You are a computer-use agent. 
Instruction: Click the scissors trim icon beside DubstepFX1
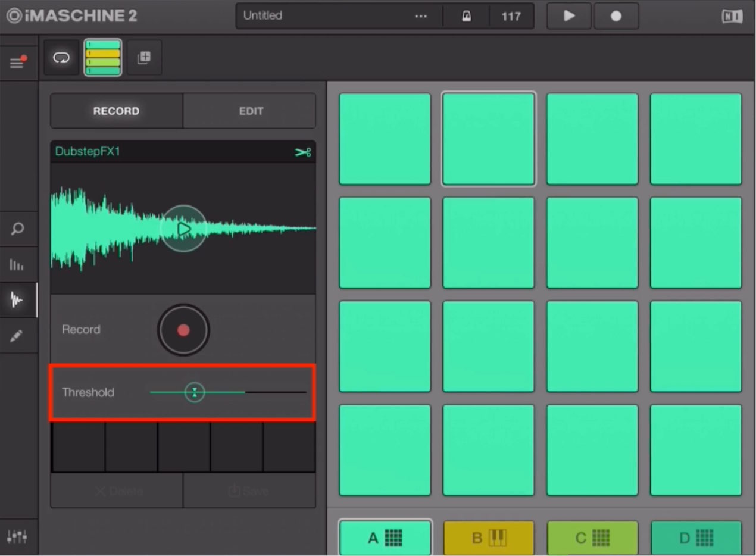pyautogui.click(x=303, y=152)
